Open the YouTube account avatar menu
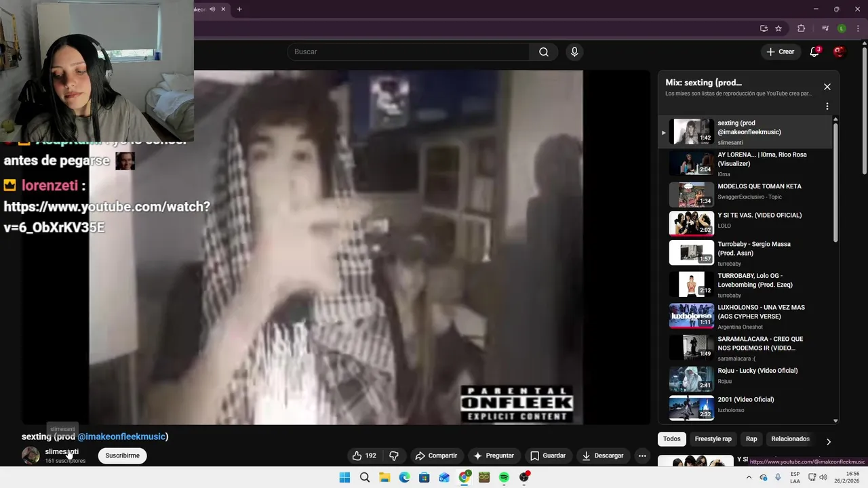Viewport: 868px width, 488px height. pos(840,52)
